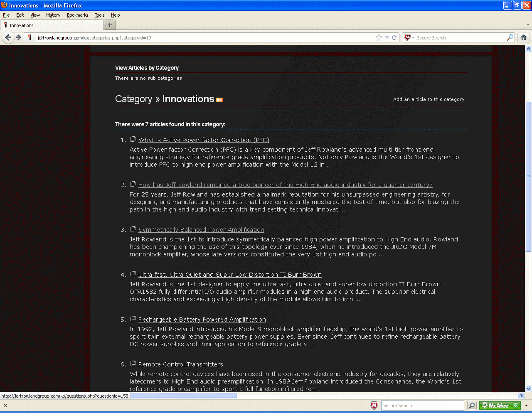Viewport: 532px width, 413px height.
Task: Click the horizontal scrollbar thumb at the bottom
Action: pyautogui.click(x=183, y=396)
